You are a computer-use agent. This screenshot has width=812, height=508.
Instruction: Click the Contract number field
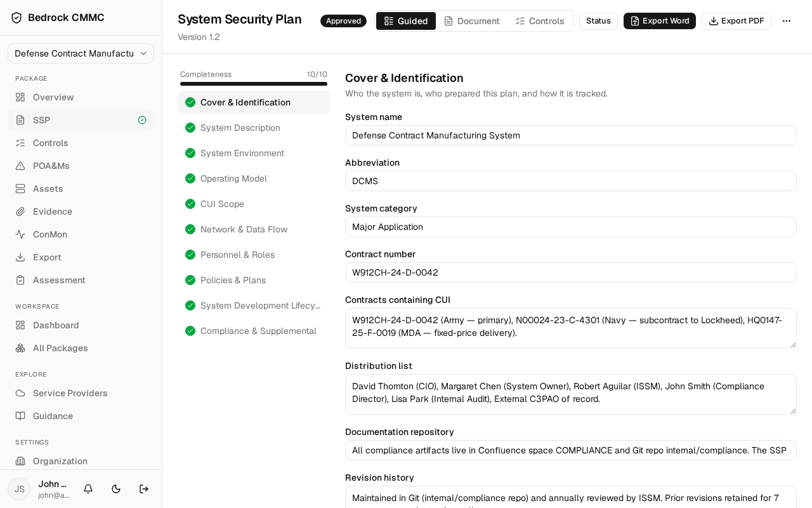pyautogui.click(x=571, y=272)
